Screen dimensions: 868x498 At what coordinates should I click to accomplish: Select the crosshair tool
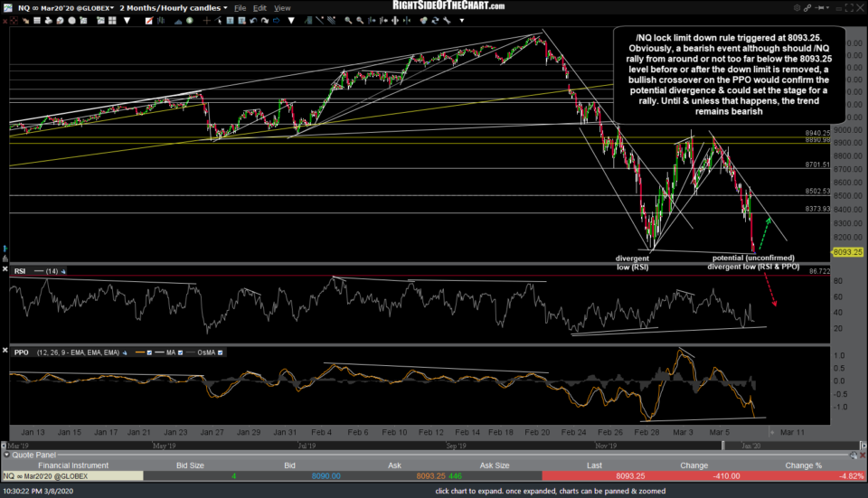206,21
